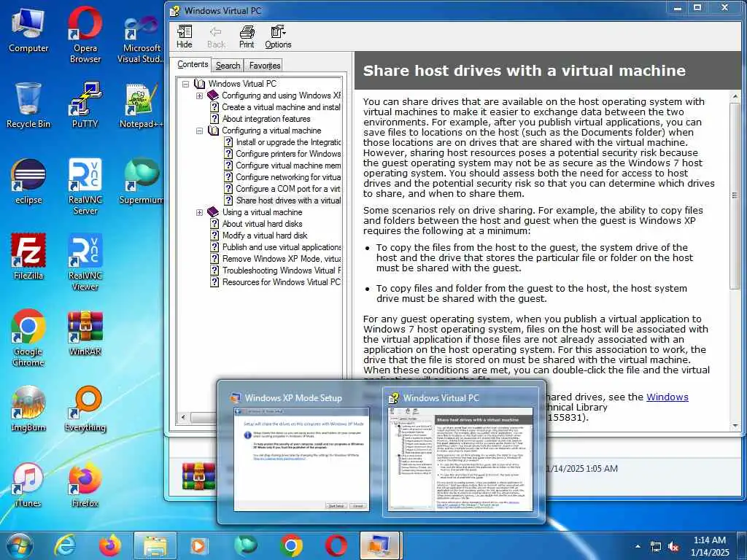
Task: Click the tree pane left scroll arrow
Action: pos(183,418)
